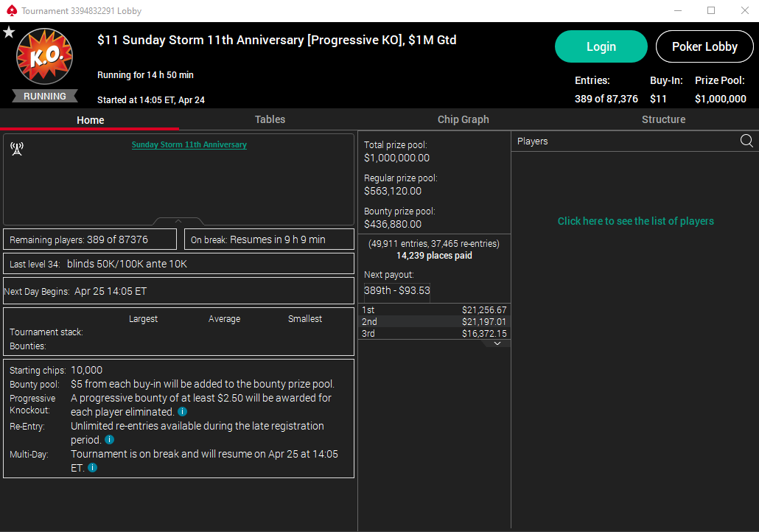Click the PokerStars spade title icon
The image size is (759, 532).
12,10
